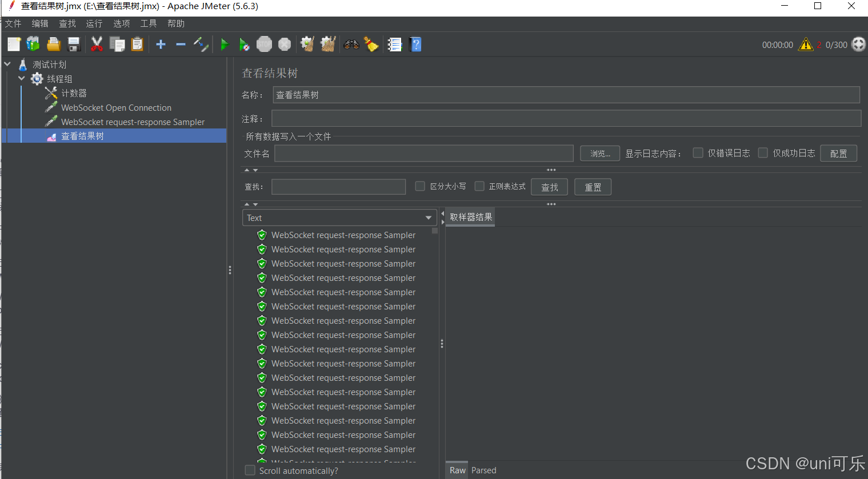868x479 pixels.
Task: Switch to 取样器结果 tab
Action: coord(470,217)
